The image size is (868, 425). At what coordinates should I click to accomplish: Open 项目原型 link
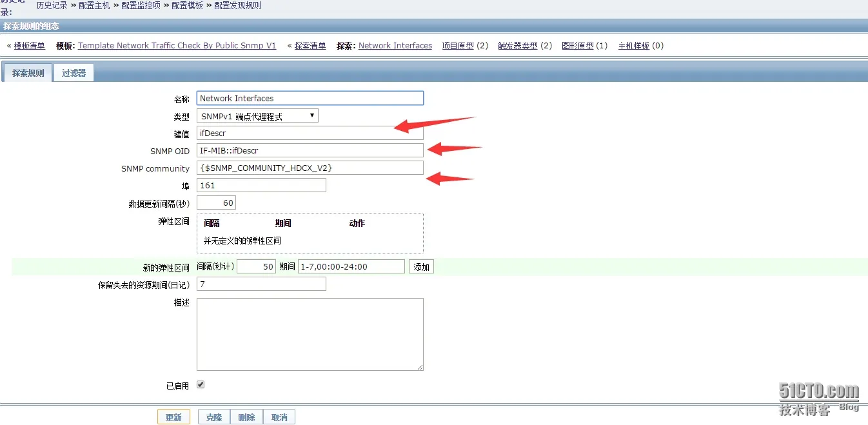tap(458, 46)
